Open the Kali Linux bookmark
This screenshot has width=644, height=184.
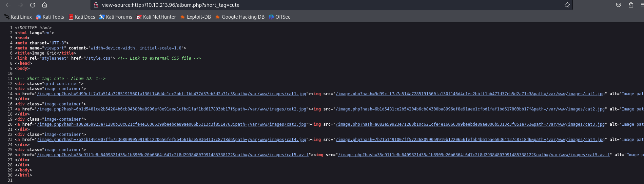coord(18,17)
